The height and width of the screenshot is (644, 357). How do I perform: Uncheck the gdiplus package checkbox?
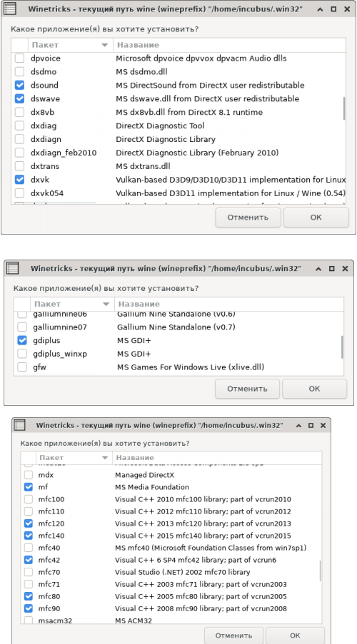tap(22, 340)
